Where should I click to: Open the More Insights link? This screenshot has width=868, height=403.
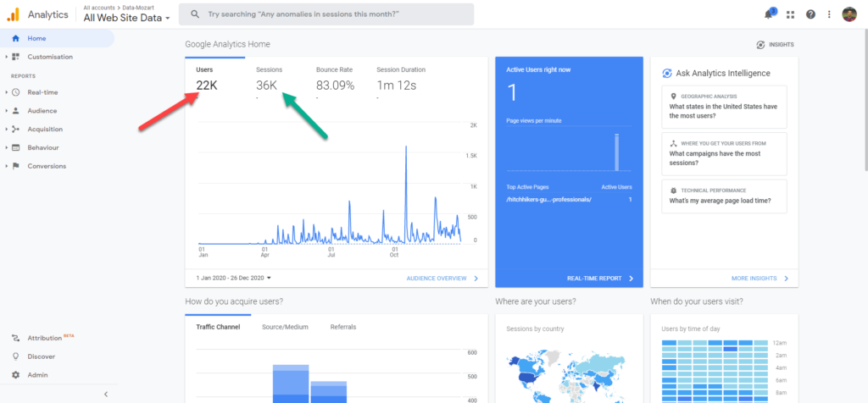click(x=760, y=278)
